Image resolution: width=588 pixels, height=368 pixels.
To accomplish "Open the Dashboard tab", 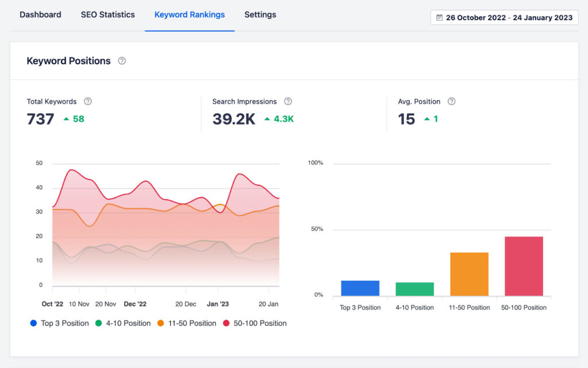I will tap(40, 14).
